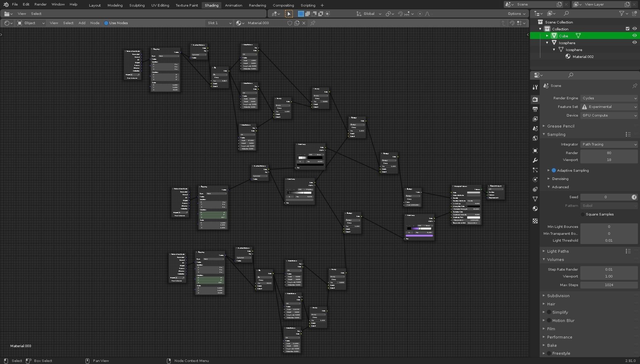
Task: Open the Render menu
Action: coord(40,4)
